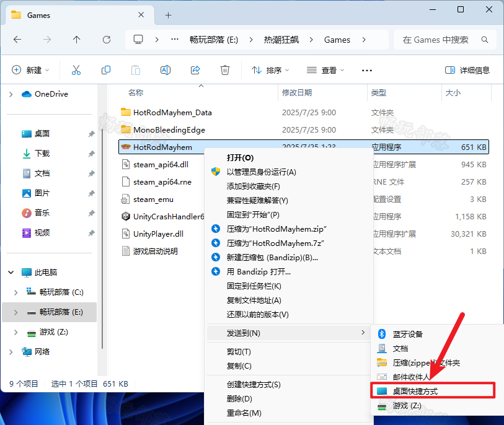Compress to HotRodMayhem.zip

276,229
